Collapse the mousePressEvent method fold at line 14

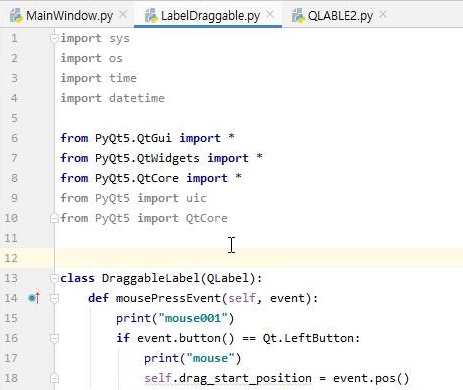click(x=54, y=298)
